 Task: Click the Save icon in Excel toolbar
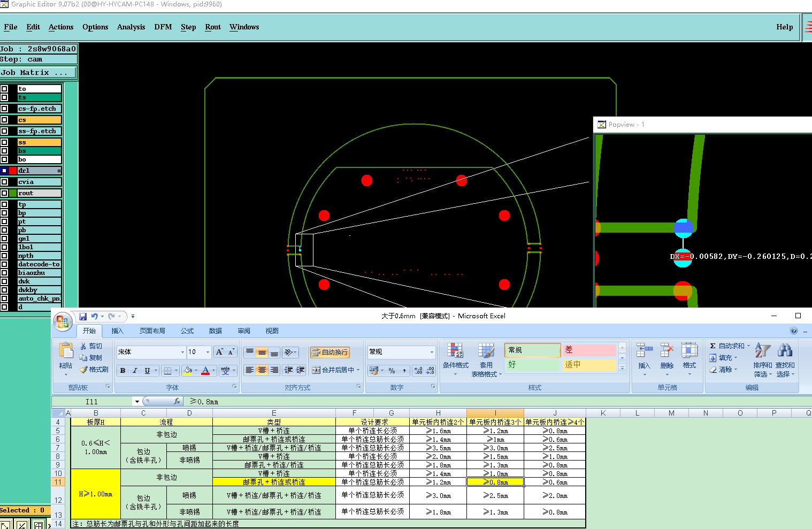[x=83, y=316]
